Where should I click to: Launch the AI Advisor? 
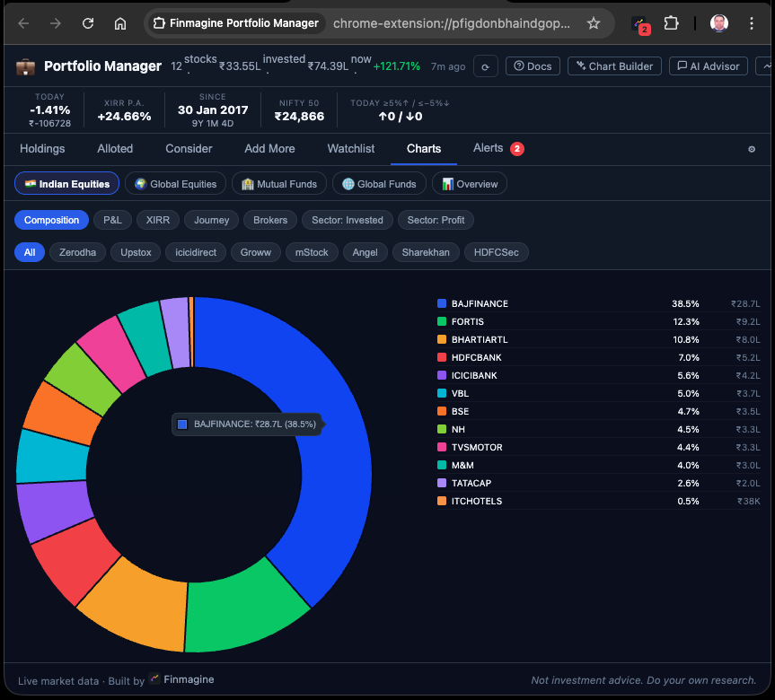click(x=709, y=66)
